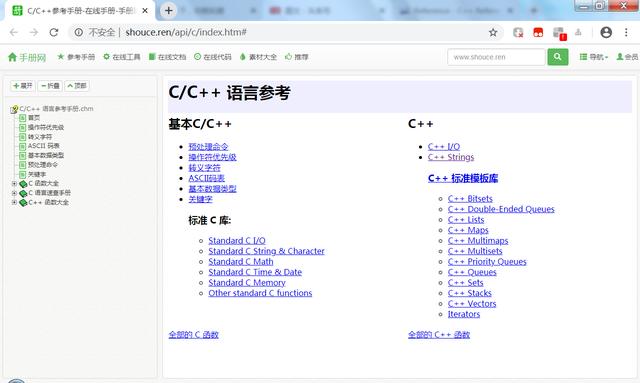Expand the C 语言速查手册 tree node
The height and width of the screenshot is (383, 640).
[14, 193]
